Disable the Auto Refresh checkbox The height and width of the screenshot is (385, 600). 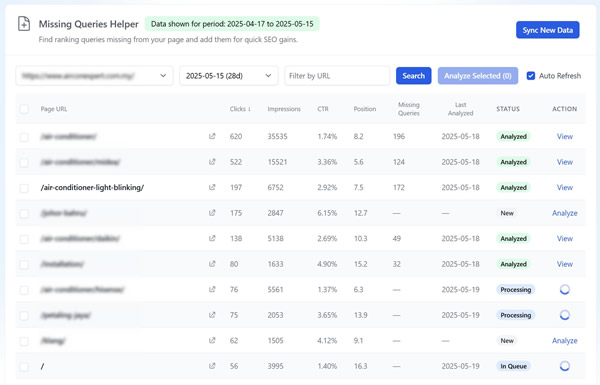click(531, 76)
